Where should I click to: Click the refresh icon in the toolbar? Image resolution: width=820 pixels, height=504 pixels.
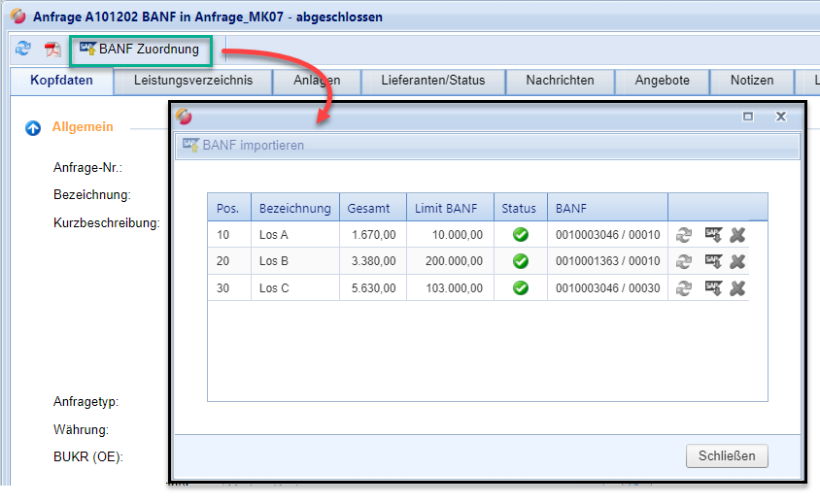(23, 50)
